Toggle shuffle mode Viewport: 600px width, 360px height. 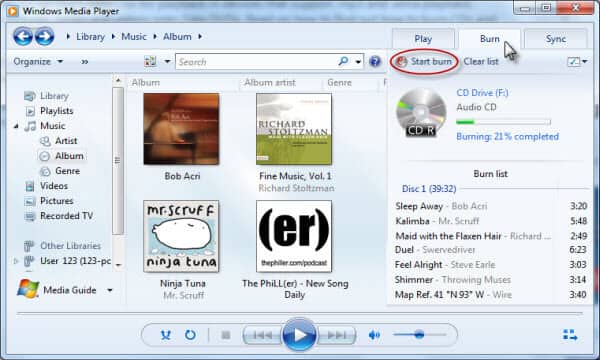[165, 335]
